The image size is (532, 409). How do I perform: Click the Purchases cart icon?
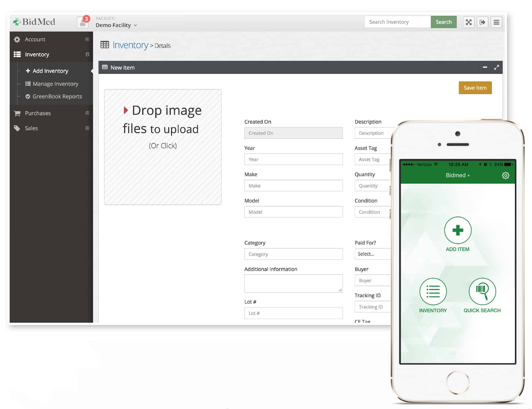(17, 113)
